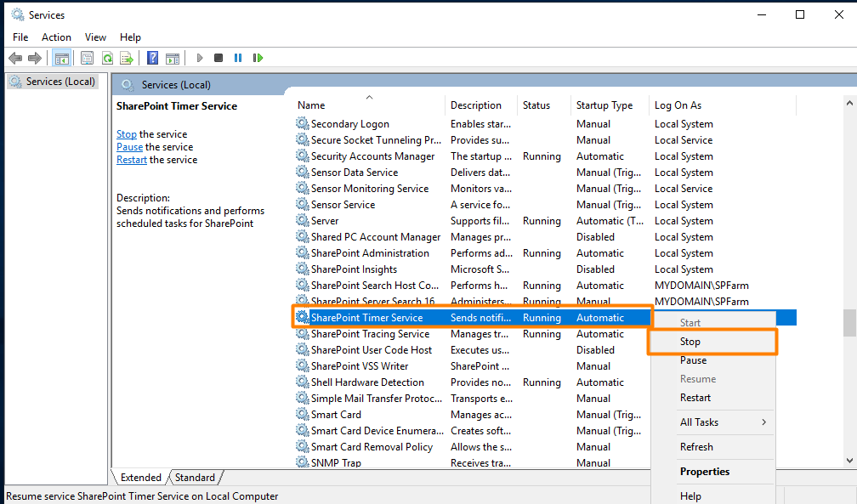Viewport: 857px width, 504px height.
Task: Click gear icon beside Shell Hardware Detection
Action: (303, 382)
